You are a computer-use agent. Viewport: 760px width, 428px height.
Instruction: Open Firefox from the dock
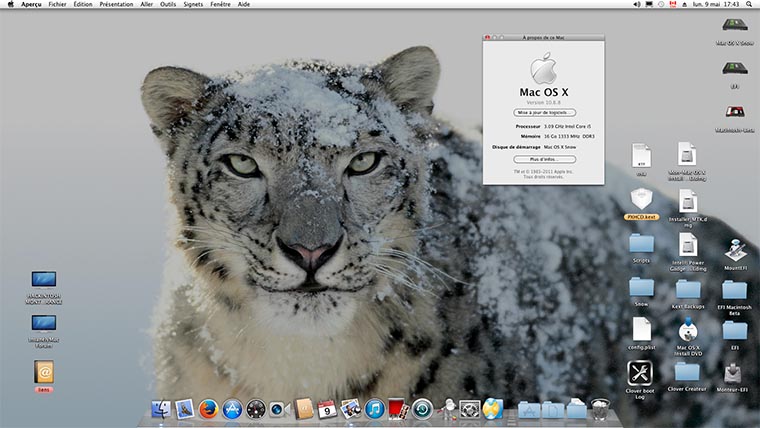tap(208, 409)
